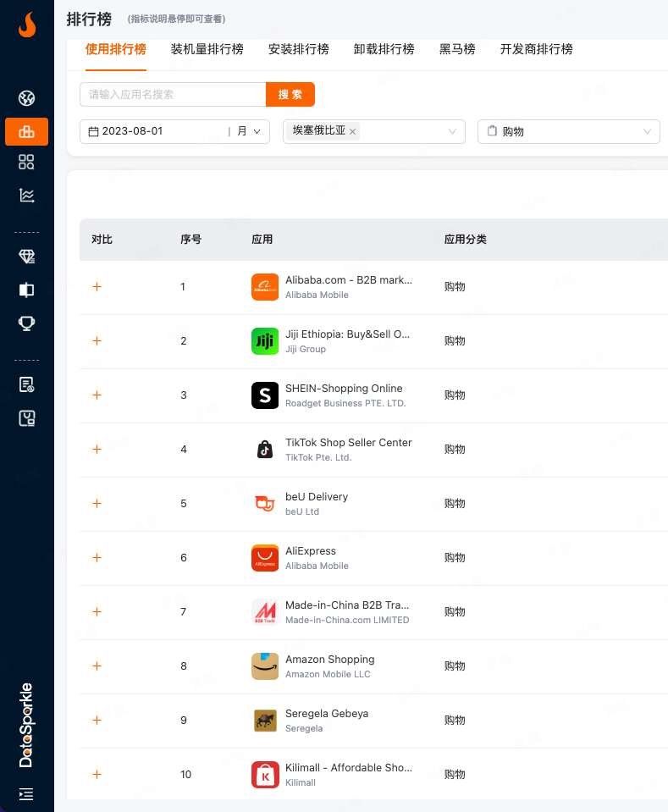The image size is (668, 812).
Task: Add AliExpress to comparison with plus
Action: (x=97, y=558)
